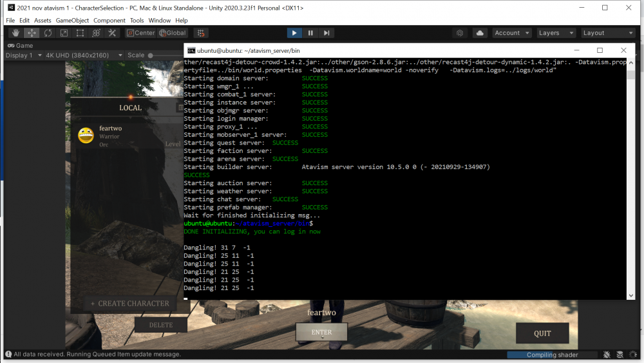Select the Rect transform tool

(x=80, y=33)
